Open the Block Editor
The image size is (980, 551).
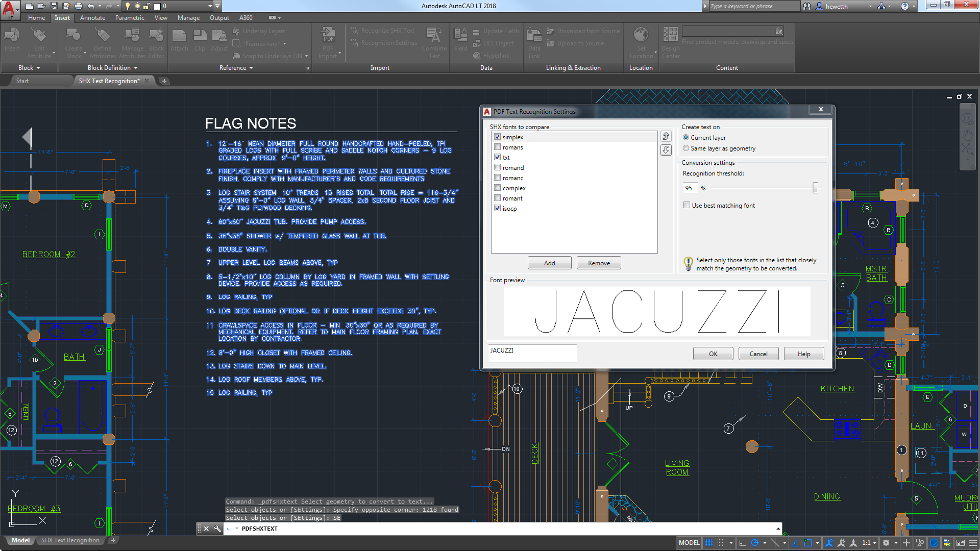click(x=156, y=41)
